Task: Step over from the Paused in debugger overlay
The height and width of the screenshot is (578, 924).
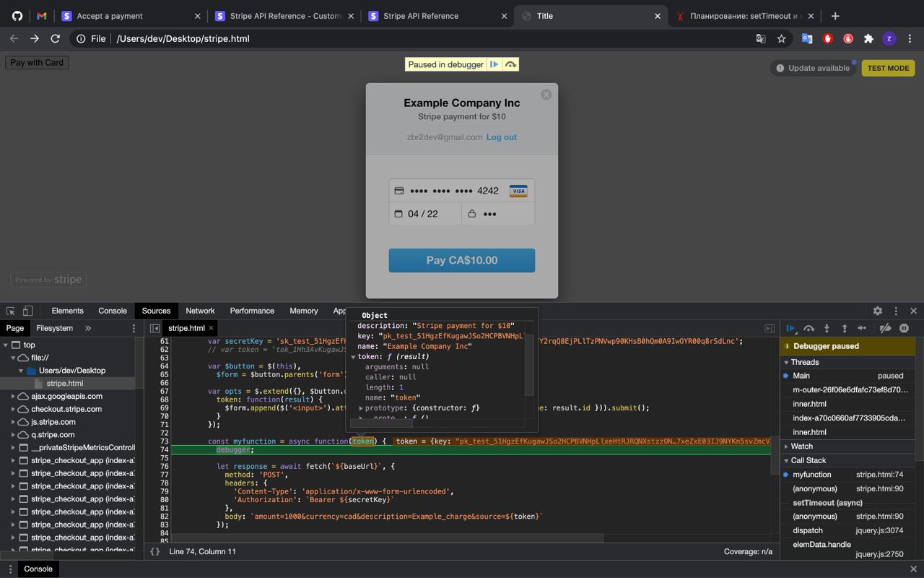Action: click(510, 64)
